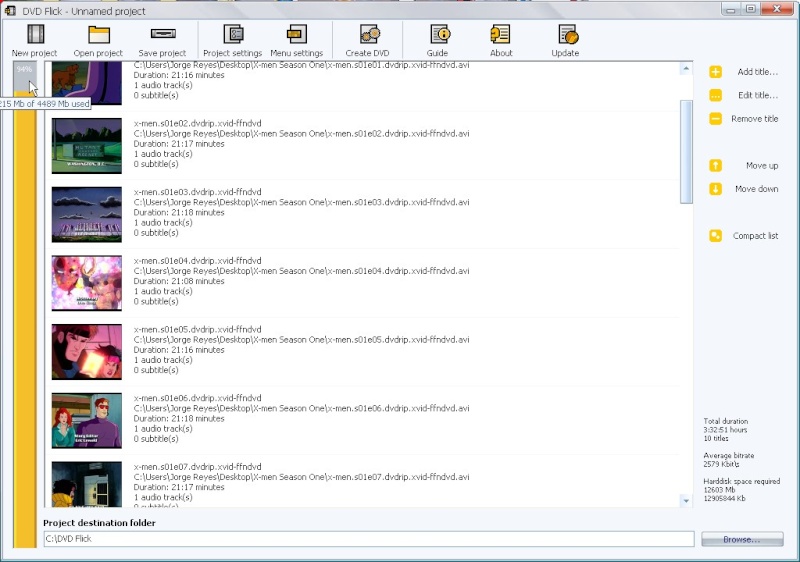Click the title list scrollbar thumb
The height and width of the screenshot is (562, 800).
click(686, 152)
